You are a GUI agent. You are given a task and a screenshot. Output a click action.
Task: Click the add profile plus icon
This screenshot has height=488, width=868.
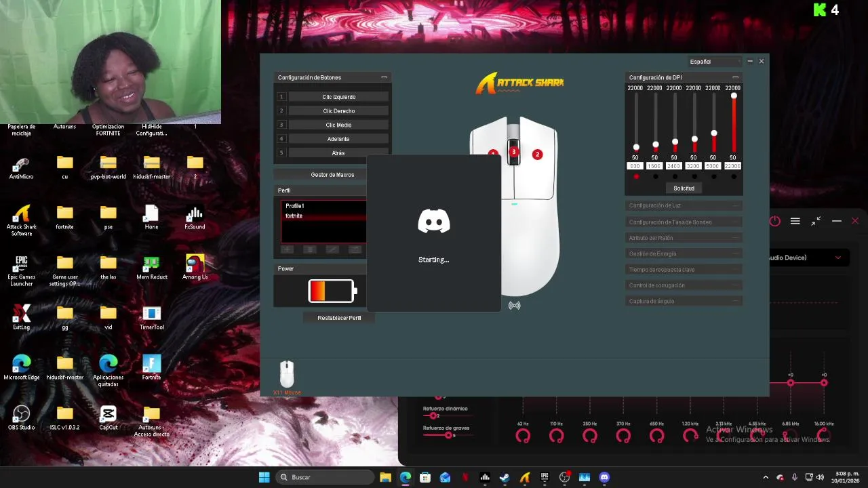[287, 249]
